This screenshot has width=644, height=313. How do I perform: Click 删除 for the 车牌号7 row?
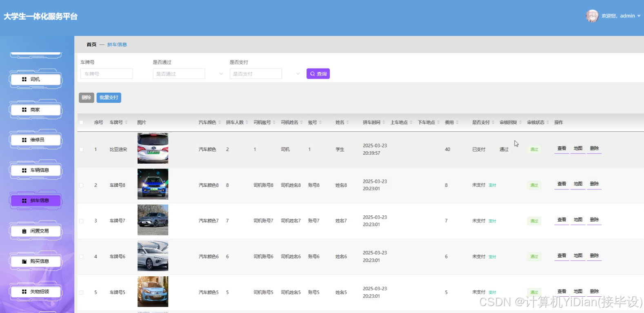click(594, 220)
